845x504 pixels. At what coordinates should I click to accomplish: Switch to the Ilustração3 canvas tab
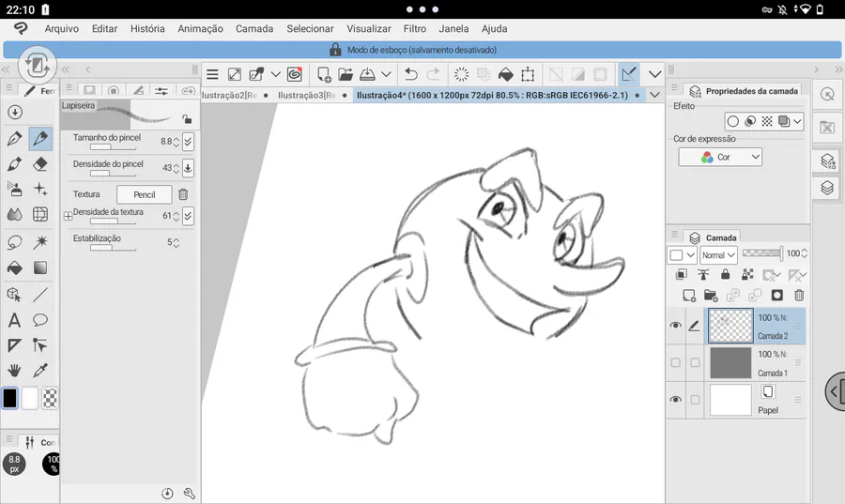click(x=307, y=96)
